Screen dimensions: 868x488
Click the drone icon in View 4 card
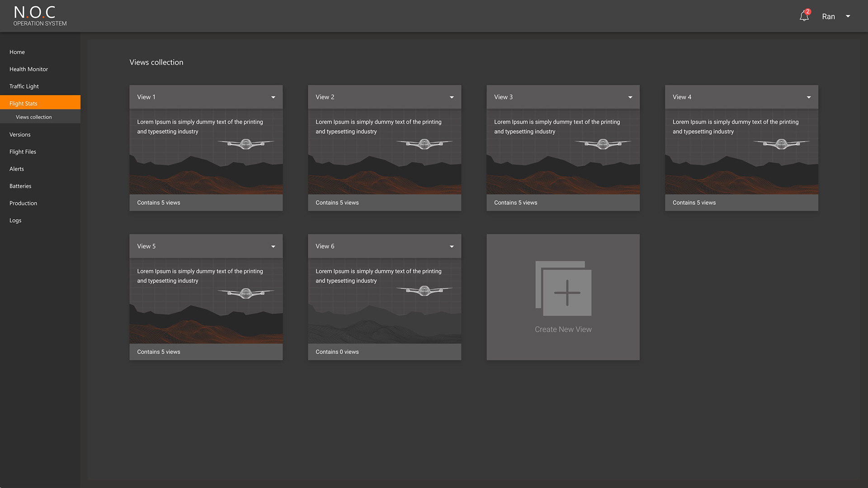[782, 144]
